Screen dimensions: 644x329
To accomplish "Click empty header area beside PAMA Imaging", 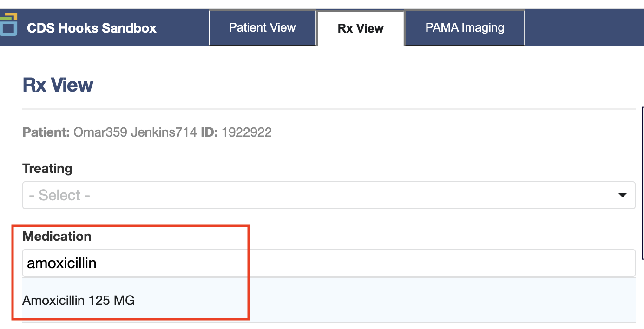I will pyautogui.click(x=584, y=28).
